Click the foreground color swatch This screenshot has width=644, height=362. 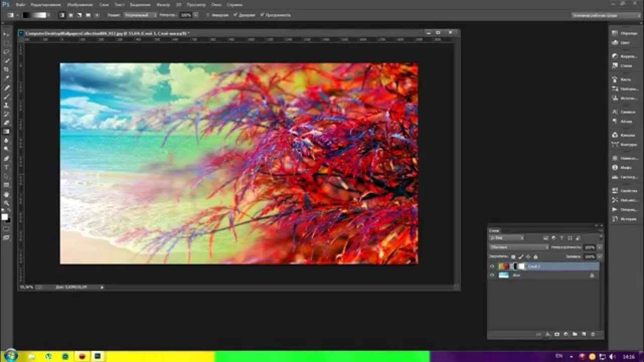pyautogui.click(x=5, y=217)
